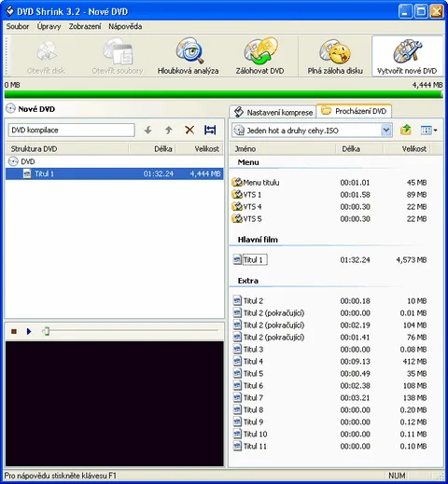Select Titul 1 icon under Hlavní film
Image resolution: width=448 pixels, height=484 pixels.
click(237, 259)
